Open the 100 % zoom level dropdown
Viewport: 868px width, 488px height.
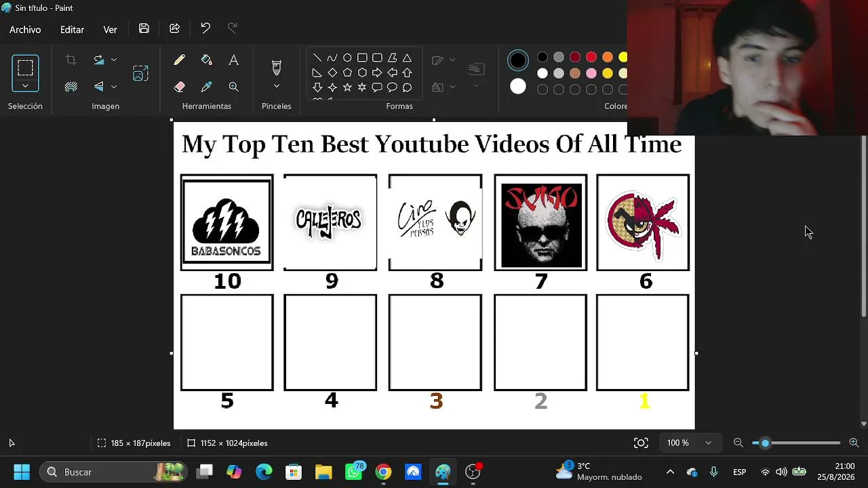(x=689, y=443)
